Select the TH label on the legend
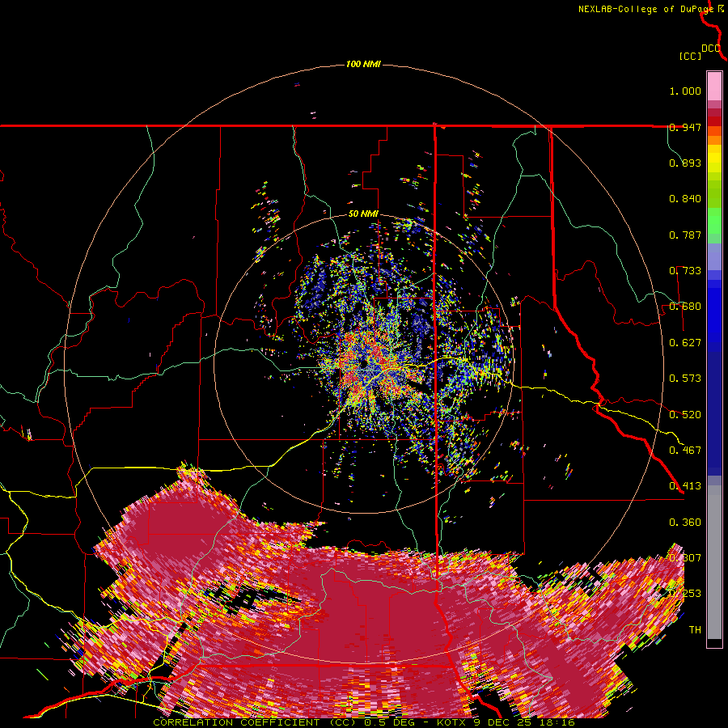 (695, 630)
